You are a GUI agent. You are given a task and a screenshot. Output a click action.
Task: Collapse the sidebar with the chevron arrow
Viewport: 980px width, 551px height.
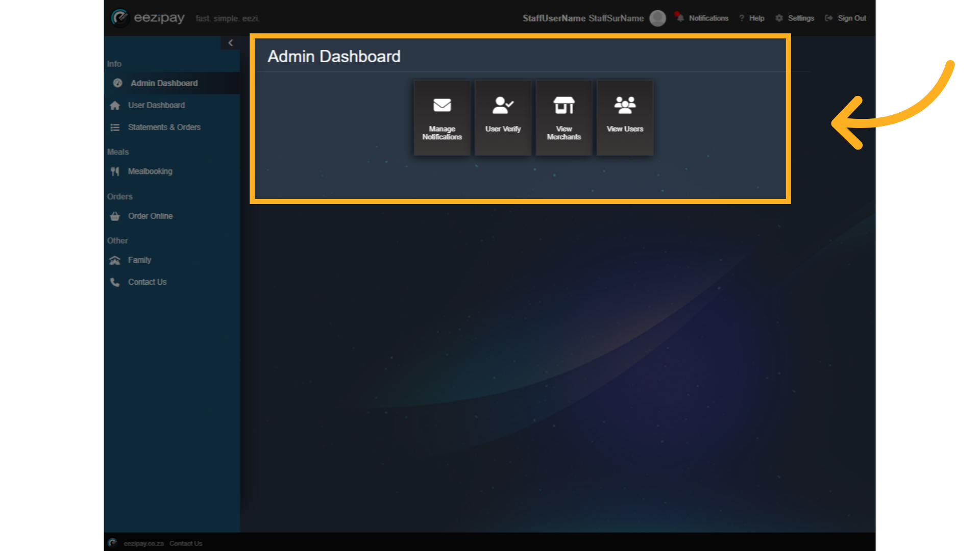point(230,43)
